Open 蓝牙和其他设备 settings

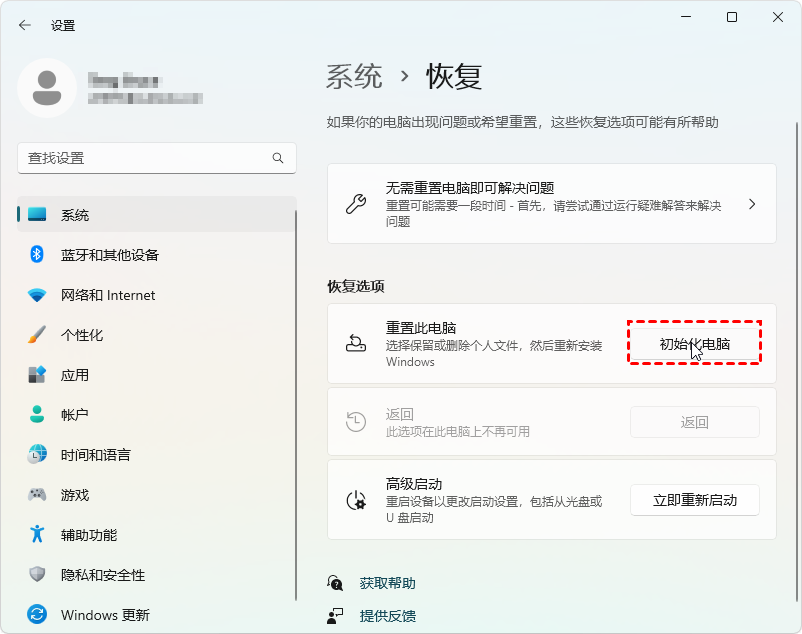click(157, 254)
